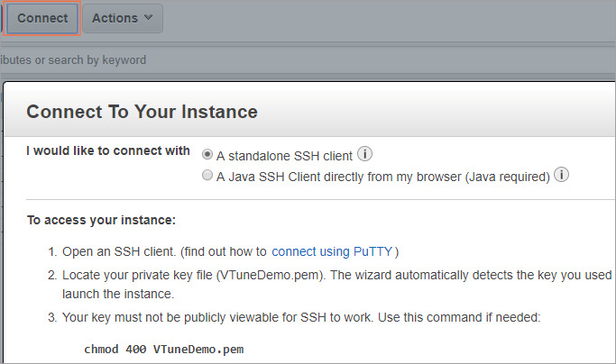Click the 'To access your instance' heading
Viewport: 616px width, 364px height.
point(100,219)
